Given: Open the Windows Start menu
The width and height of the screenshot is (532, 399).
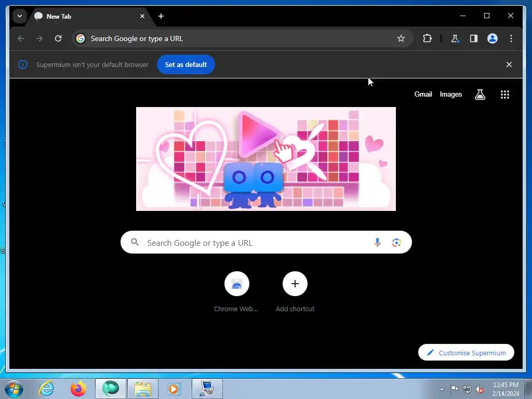Looking at the screenshot, I should [14, 389].
